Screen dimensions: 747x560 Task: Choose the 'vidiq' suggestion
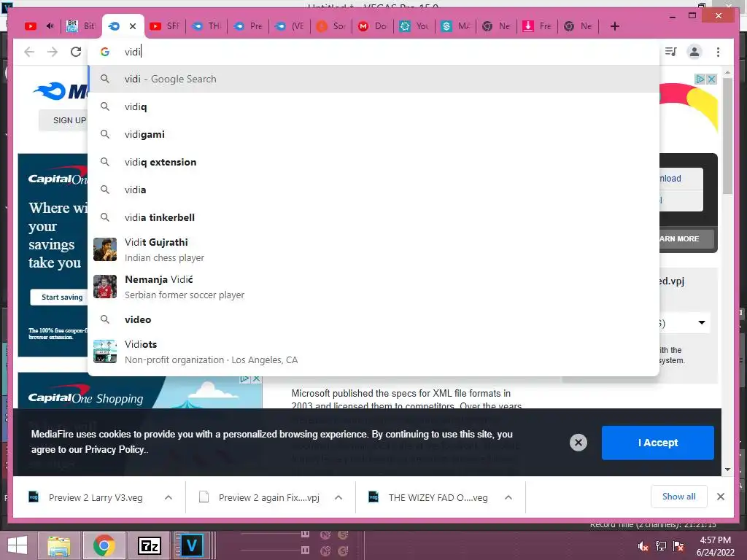click(x=373, y=106)
